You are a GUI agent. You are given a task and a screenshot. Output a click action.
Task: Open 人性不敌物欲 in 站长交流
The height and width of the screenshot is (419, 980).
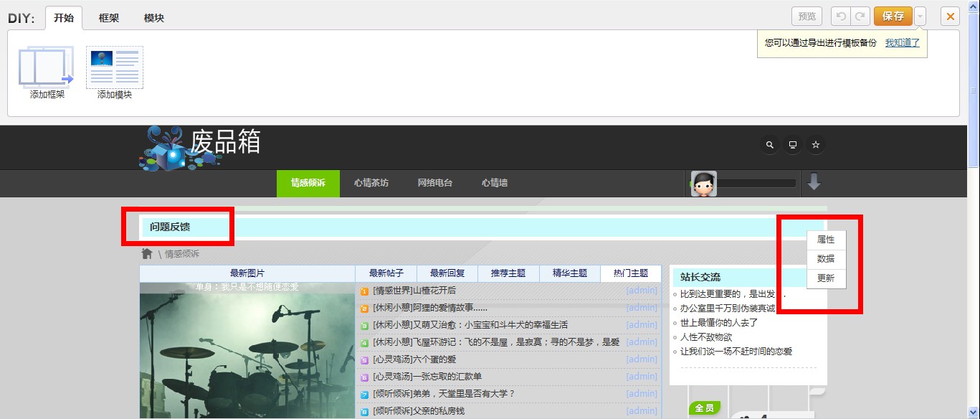[706, 337]
